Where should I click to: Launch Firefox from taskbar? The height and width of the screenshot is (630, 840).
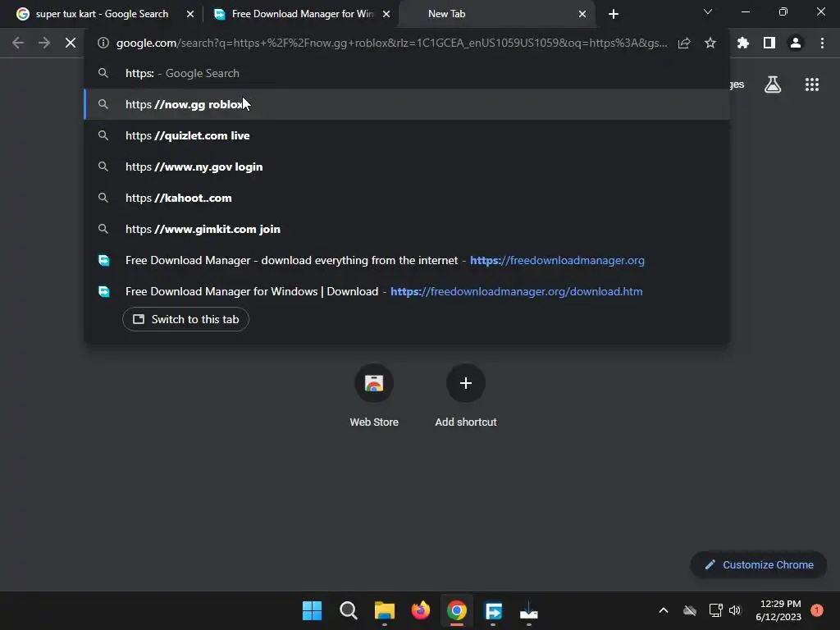pos(421,610)
